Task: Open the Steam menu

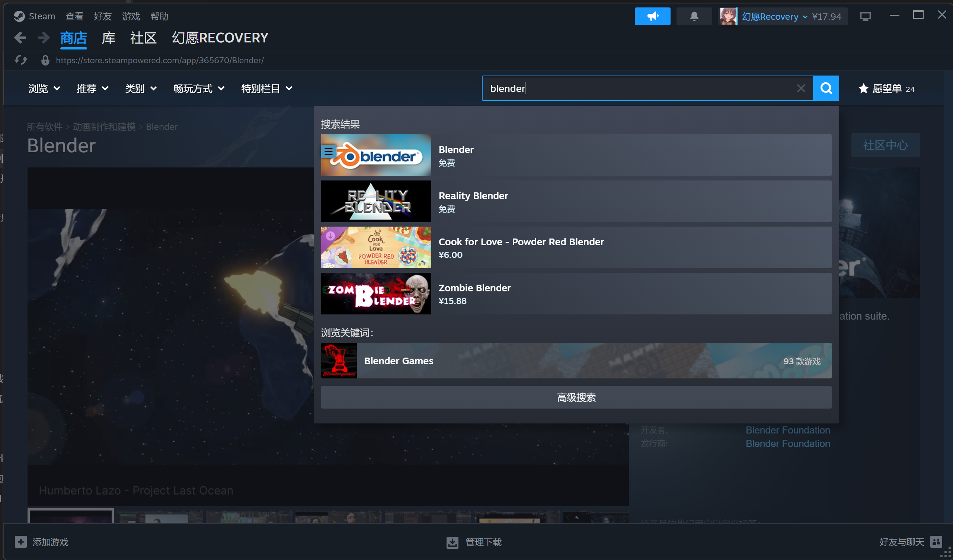Action: click(x=42, y=16)
